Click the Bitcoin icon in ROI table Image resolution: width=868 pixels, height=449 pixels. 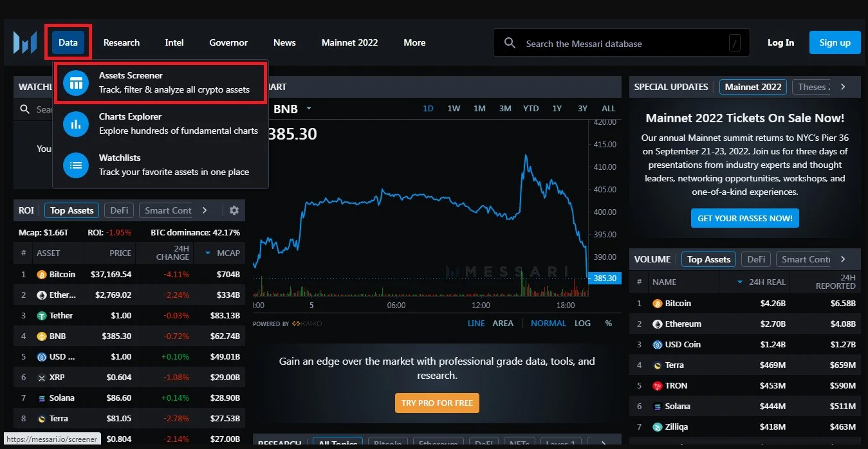coord(42,275)
